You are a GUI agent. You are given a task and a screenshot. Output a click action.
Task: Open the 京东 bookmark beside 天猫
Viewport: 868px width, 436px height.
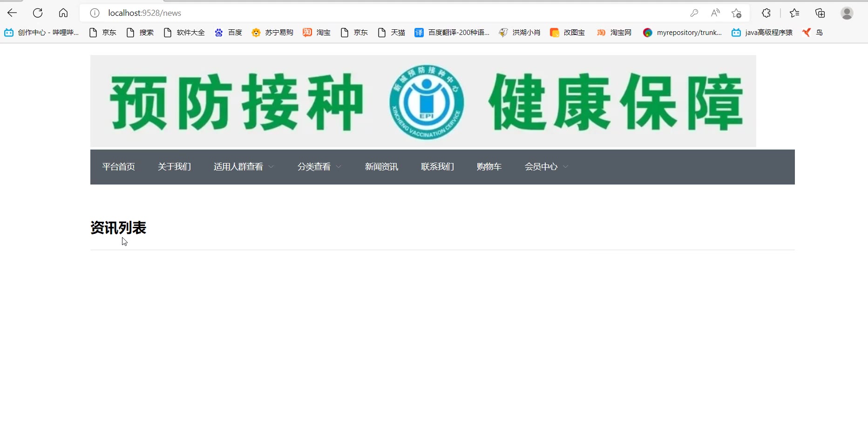354,33
